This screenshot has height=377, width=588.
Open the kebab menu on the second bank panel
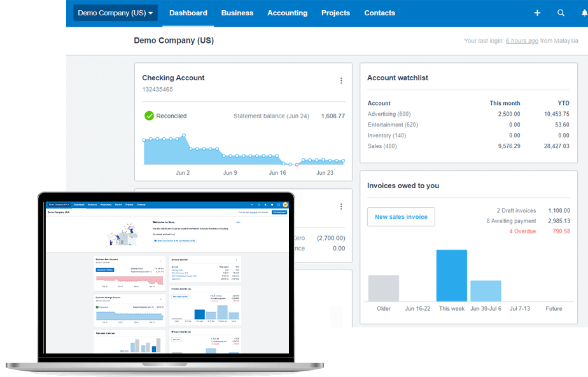click(341, 207)
